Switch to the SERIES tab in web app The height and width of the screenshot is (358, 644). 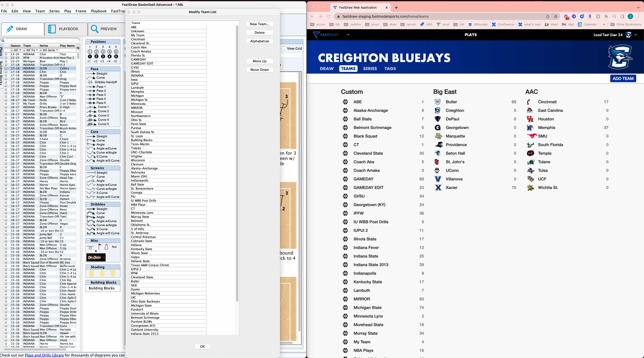click(x=370, y=68)
